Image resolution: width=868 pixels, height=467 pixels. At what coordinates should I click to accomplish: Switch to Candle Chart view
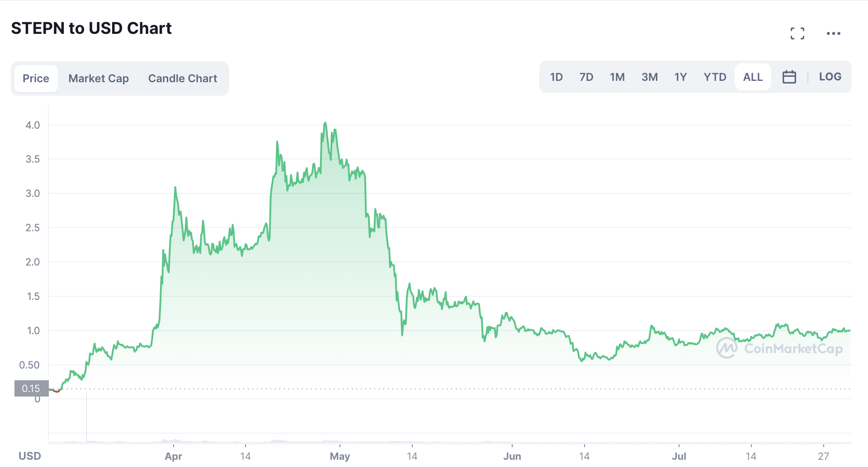tap(183, 79)
